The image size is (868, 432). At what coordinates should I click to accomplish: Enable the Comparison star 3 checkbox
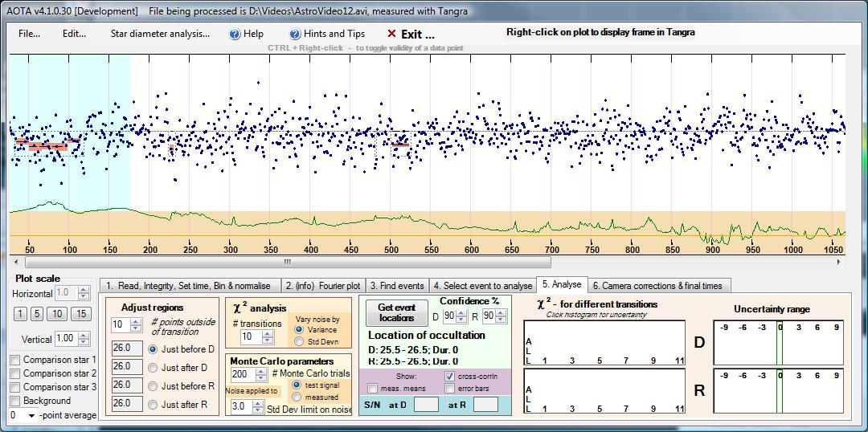[15, 387]
